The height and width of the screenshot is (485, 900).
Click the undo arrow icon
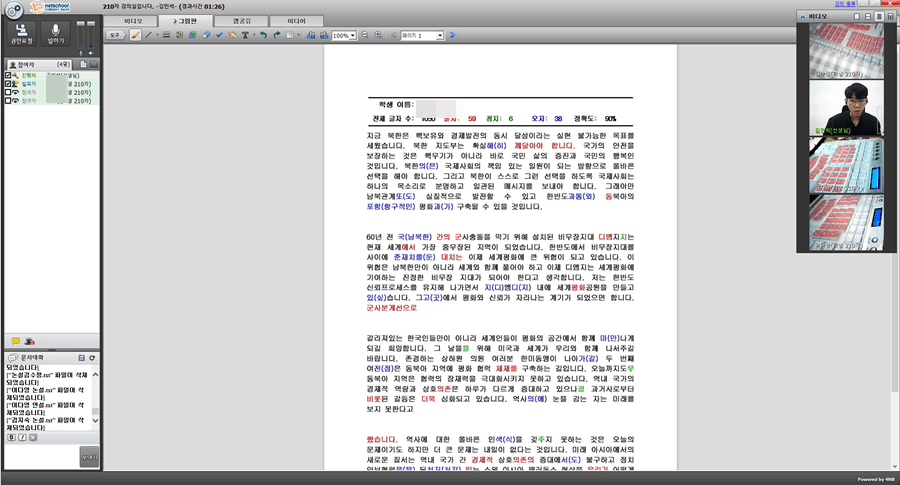[263, 35]
